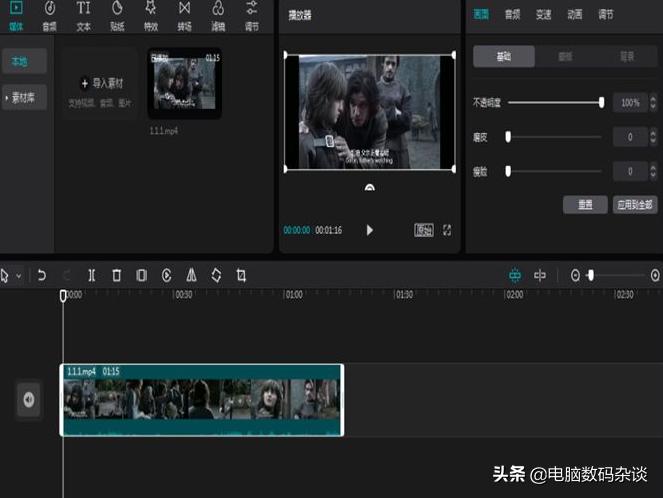Click the mirror flip tool icon
Screen dimensions: 663x498
click(192, 276)
